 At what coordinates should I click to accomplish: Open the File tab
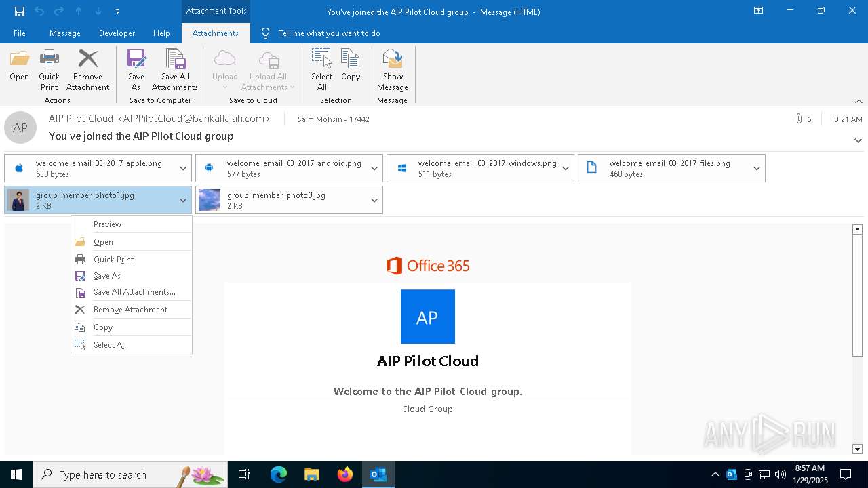tap(20, 33)
